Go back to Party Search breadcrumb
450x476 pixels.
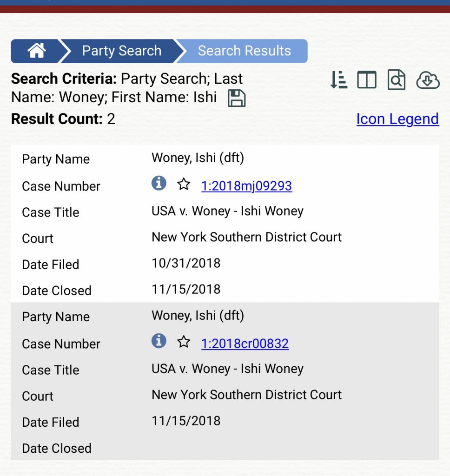[121, 51]
